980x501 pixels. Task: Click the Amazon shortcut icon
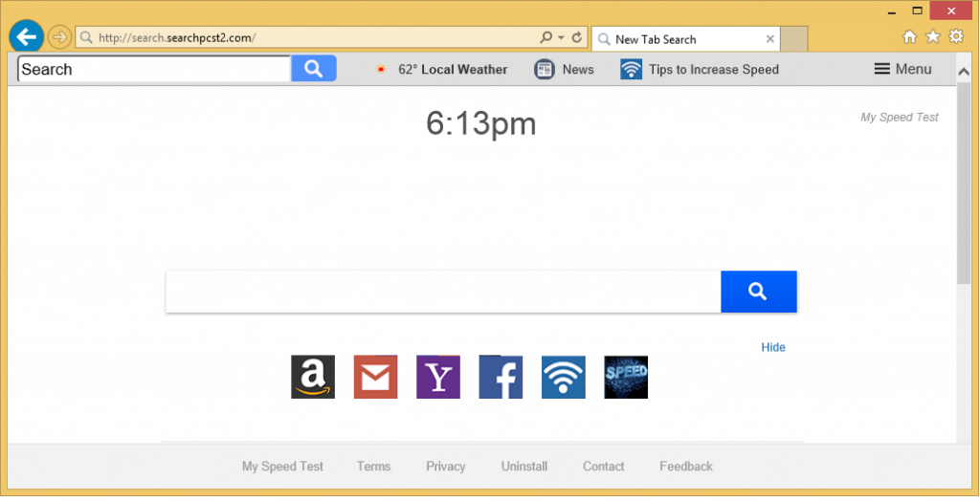(x=313, y=377)
